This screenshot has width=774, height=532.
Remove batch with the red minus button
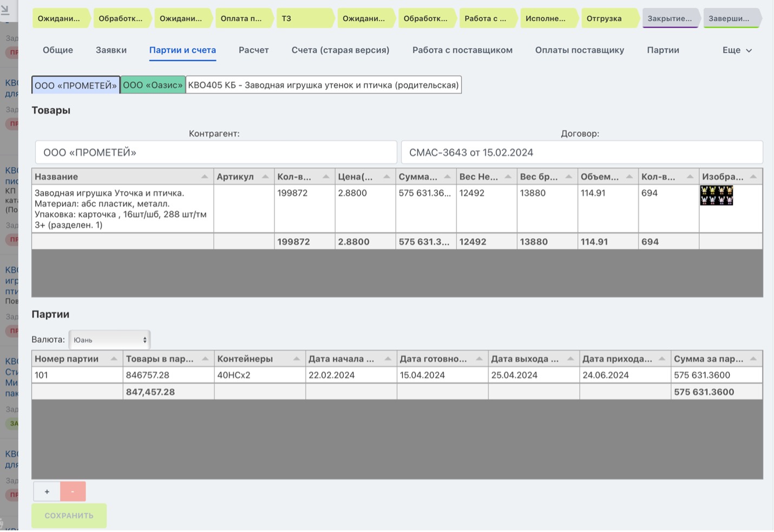pyautogui.click(x=73, y=491)
